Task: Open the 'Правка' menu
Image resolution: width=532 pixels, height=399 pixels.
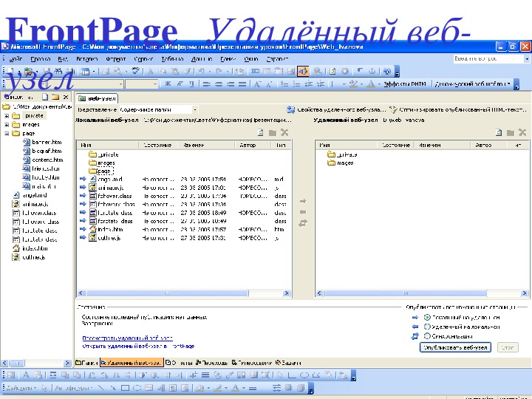Action: tap(41, 58)
